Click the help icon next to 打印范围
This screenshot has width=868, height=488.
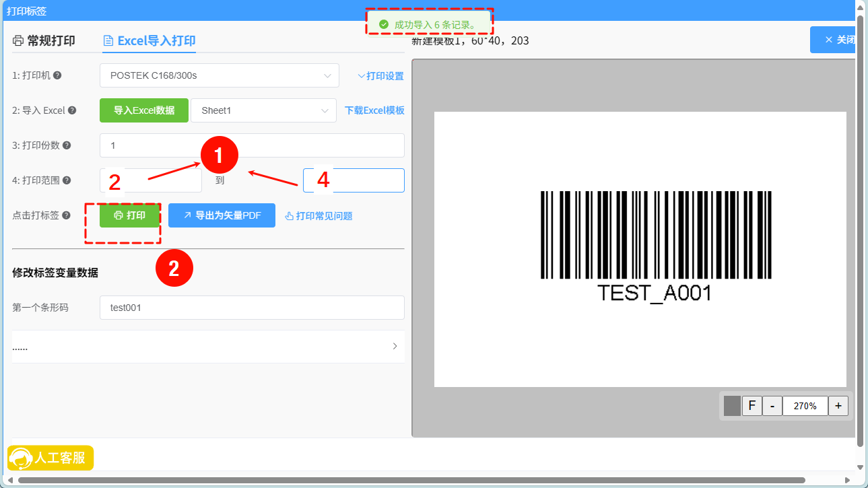pyautogui.click(x=67, y=180)
